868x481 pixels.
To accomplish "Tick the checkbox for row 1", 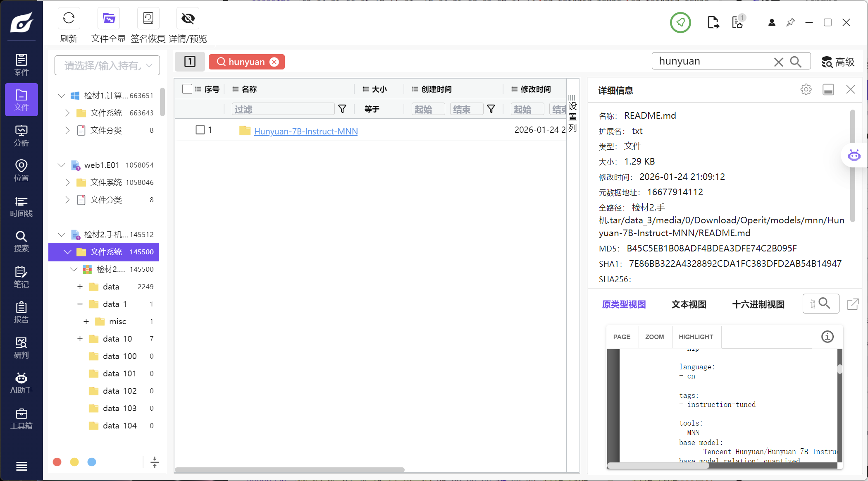I will point(200,130).
